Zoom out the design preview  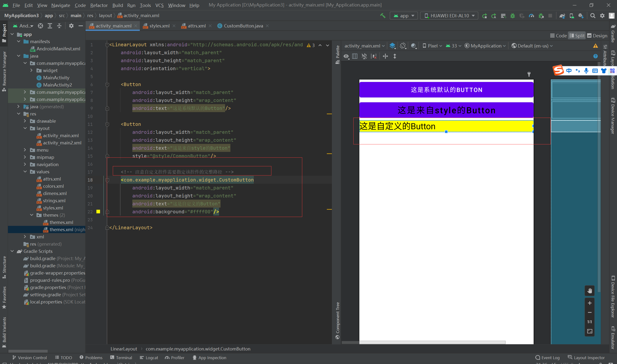(x=590, y=312)
